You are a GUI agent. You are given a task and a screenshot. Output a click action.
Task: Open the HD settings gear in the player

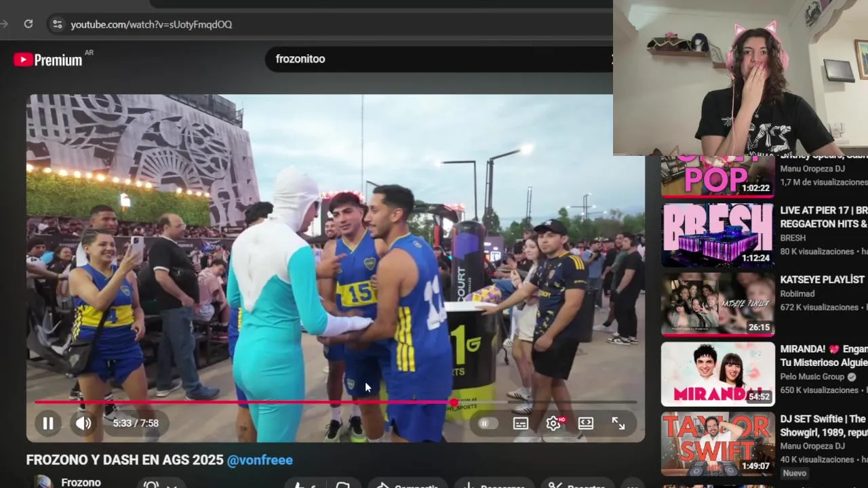tap(553, 424)
